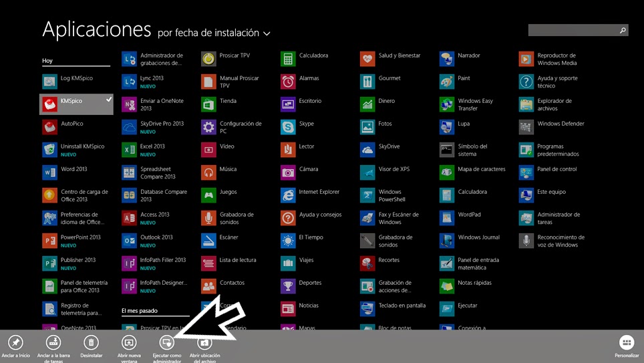
Task: Open the Recortes snipping tool
Action: (380, 263)
